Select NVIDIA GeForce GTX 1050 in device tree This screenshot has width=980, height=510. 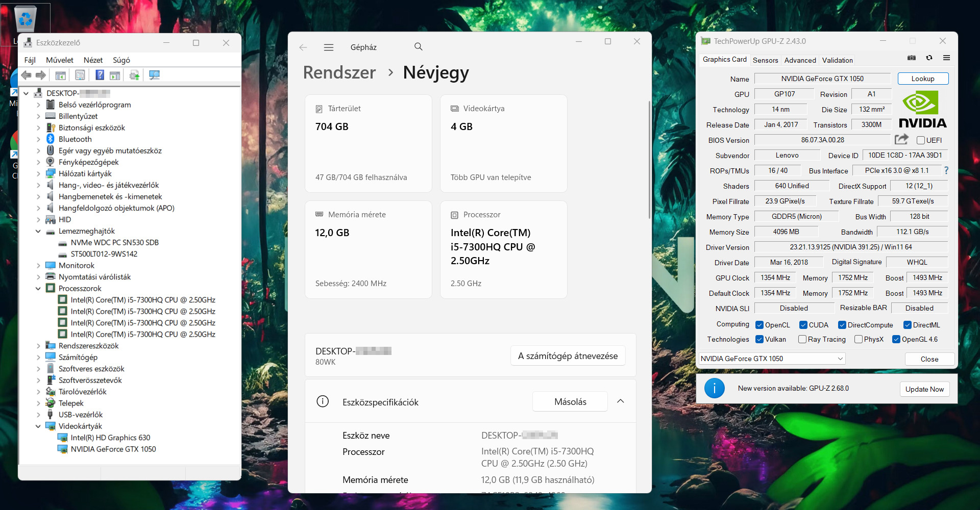click(x=113, y=449)
